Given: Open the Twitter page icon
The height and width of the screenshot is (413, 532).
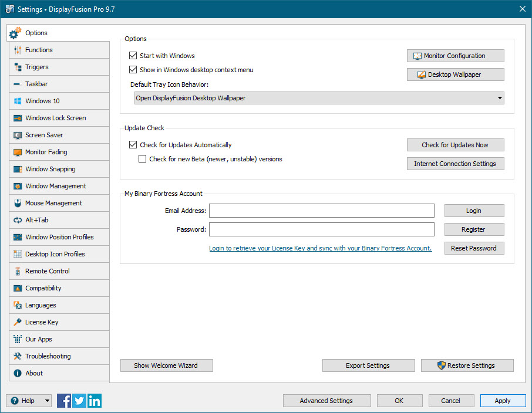Looking at the screenshot, I should 79,401.
